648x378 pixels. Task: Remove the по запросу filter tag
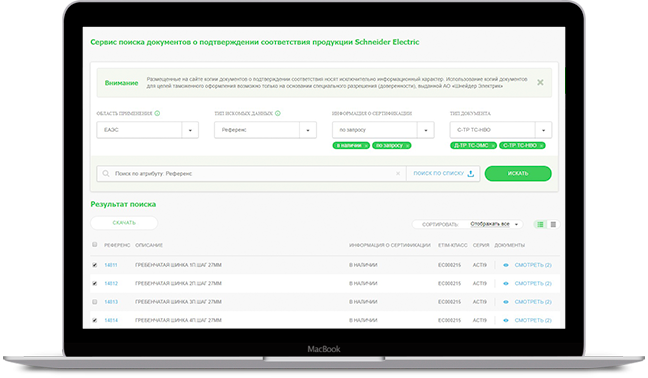click(407, 145)
